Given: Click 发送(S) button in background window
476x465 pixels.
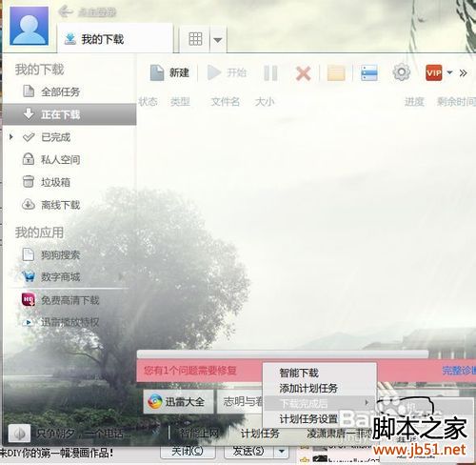Looking at the screenshot, I should pos(248,451).
